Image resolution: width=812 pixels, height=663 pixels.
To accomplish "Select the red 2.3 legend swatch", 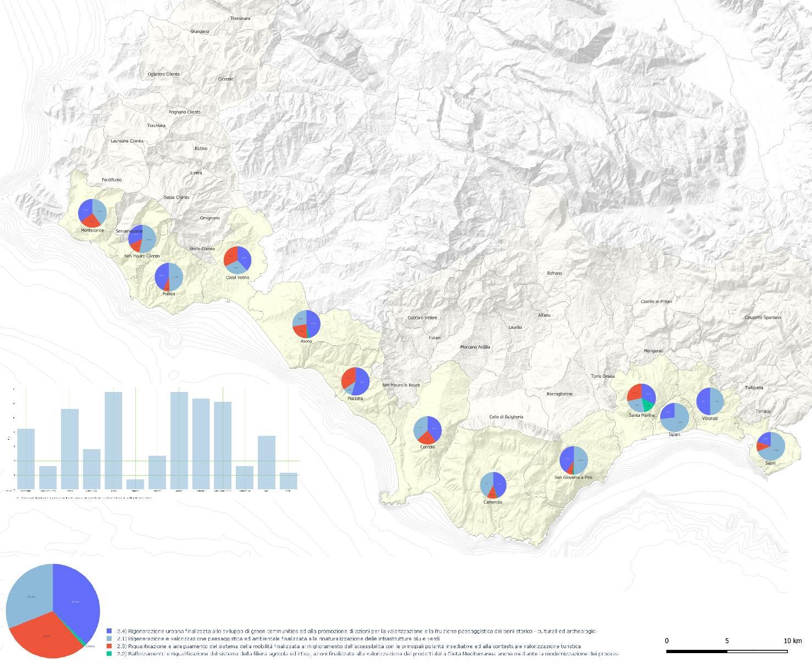I will tap(109, 647).
